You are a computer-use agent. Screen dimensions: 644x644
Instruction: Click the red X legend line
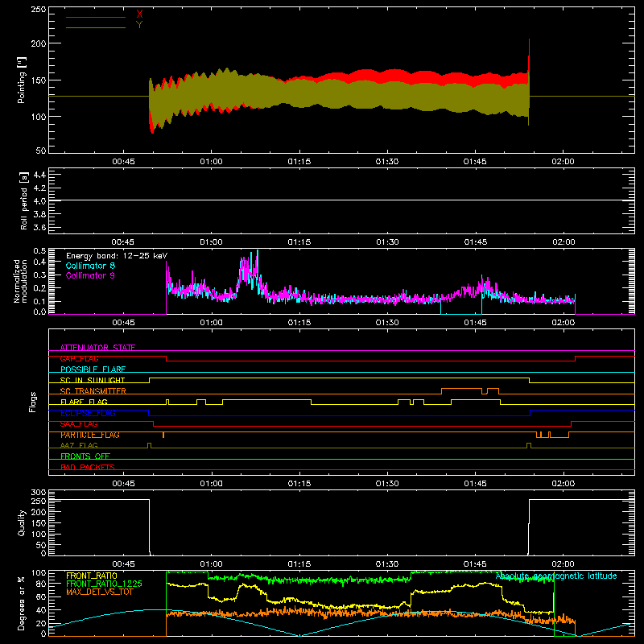tap(96, 17)
